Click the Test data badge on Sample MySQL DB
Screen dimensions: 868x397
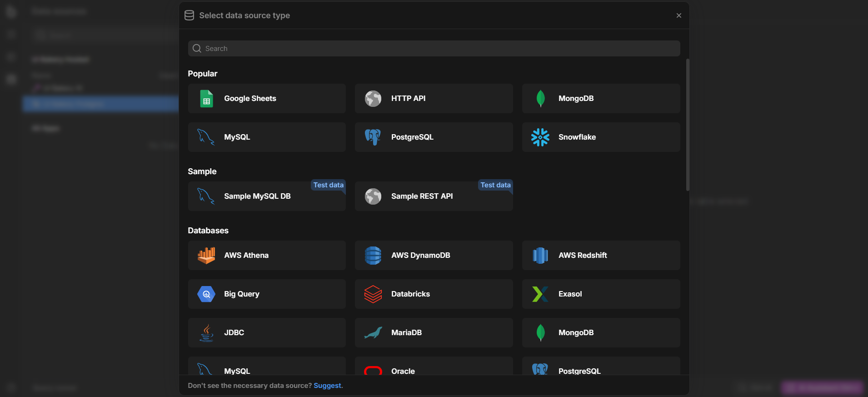pos(328,185)
